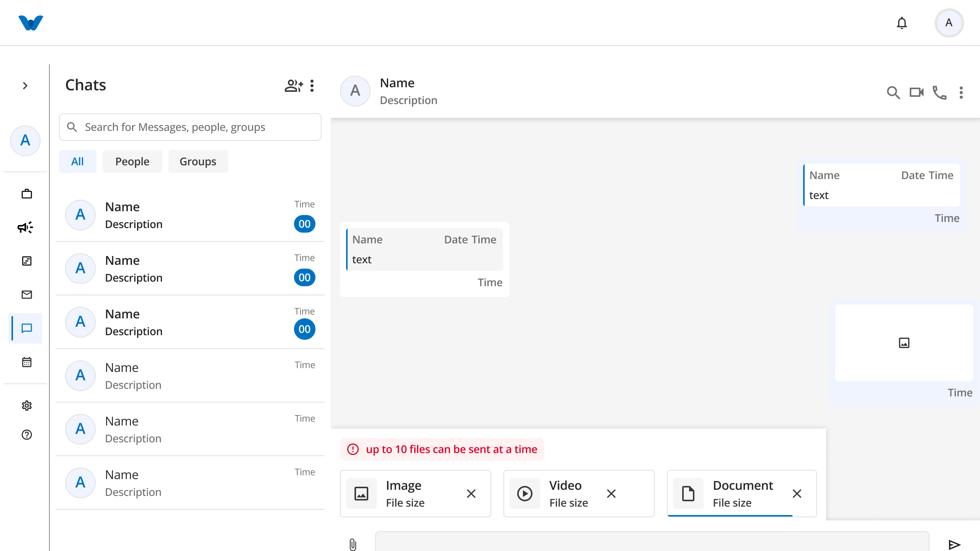The height and width of the screenshot is (551, 980).
Task: Open the Chats three-dot menu
Action: pos(312,86)
